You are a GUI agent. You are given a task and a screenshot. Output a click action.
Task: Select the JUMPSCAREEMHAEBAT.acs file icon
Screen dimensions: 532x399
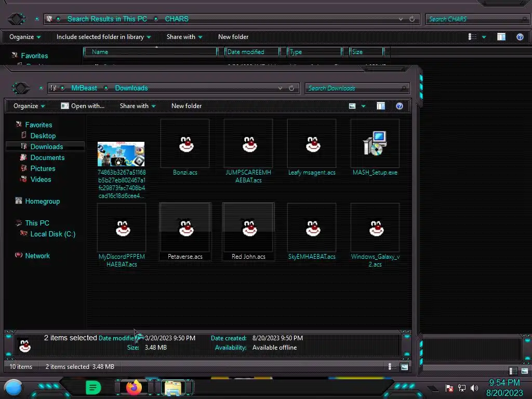click(x=249, y=144)
